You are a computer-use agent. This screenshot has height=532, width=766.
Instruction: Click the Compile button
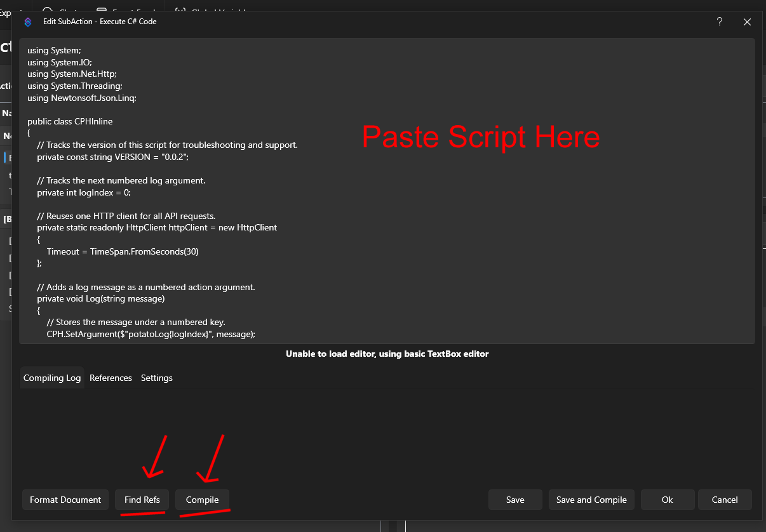[202, 500]
